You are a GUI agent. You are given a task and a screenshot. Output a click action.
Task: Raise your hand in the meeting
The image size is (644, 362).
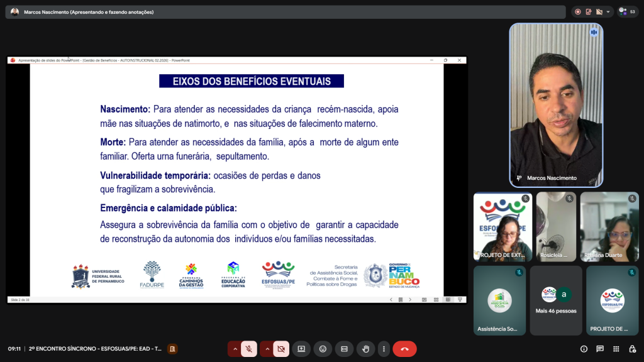tap(365, 349)
